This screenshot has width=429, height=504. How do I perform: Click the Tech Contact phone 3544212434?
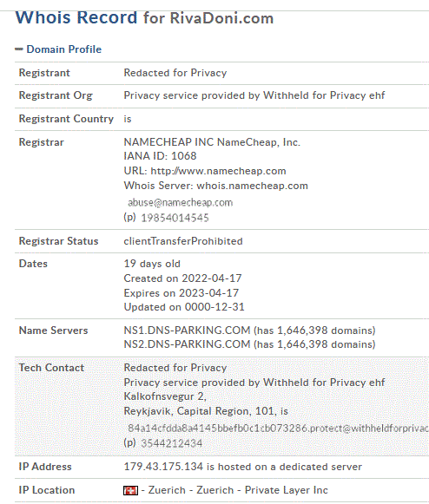point(172,443)
